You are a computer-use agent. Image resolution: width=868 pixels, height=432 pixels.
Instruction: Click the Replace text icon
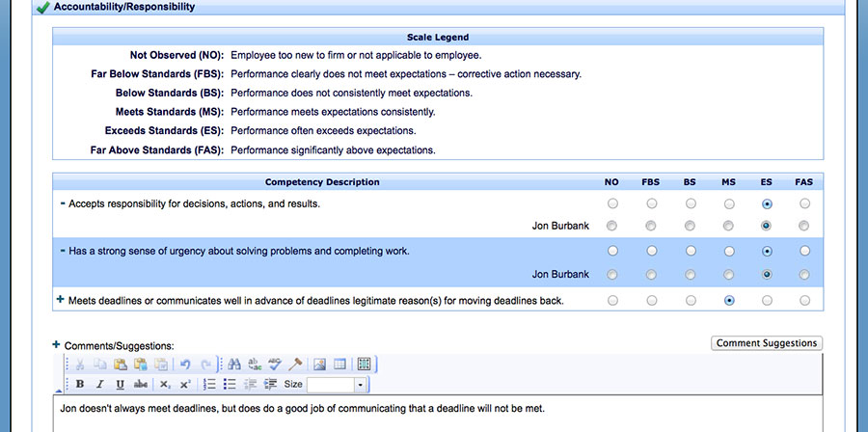255,364
